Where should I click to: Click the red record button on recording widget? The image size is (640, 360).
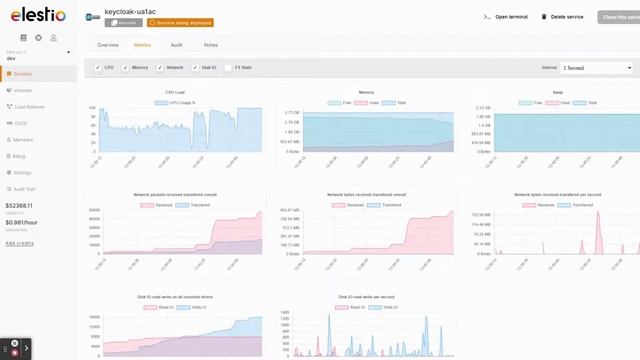point(15,353)
